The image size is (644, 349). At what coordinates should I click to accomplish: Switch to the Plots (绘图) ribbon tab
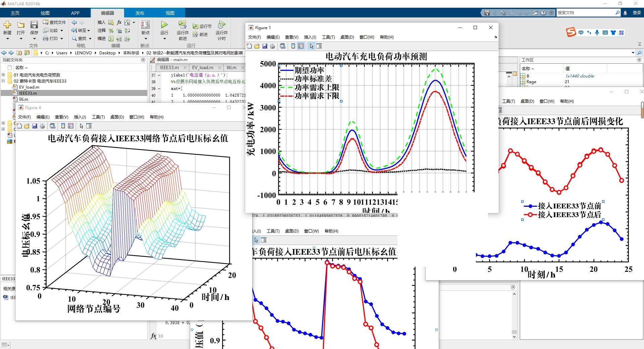pos(45,13)
